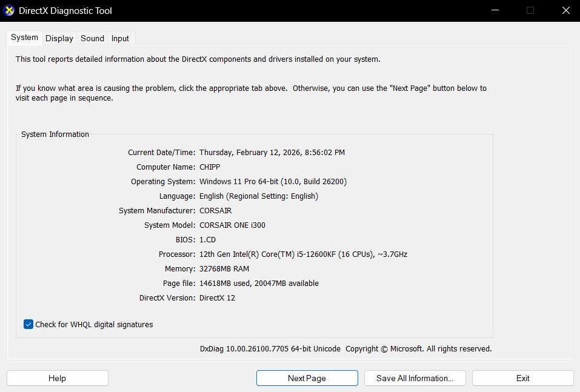Open the Help button
The image size is (580, 392).
(x=58, y=378)
